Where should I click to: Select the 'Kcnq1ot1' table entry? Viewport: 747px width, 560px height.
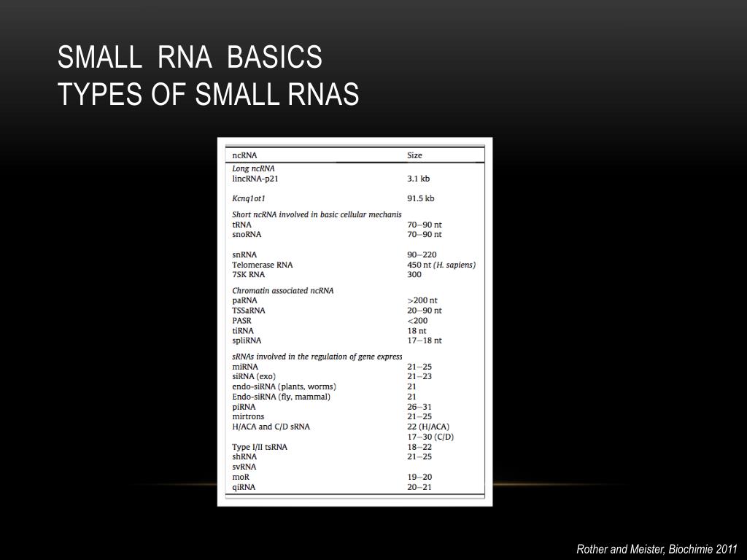[248, 198]
